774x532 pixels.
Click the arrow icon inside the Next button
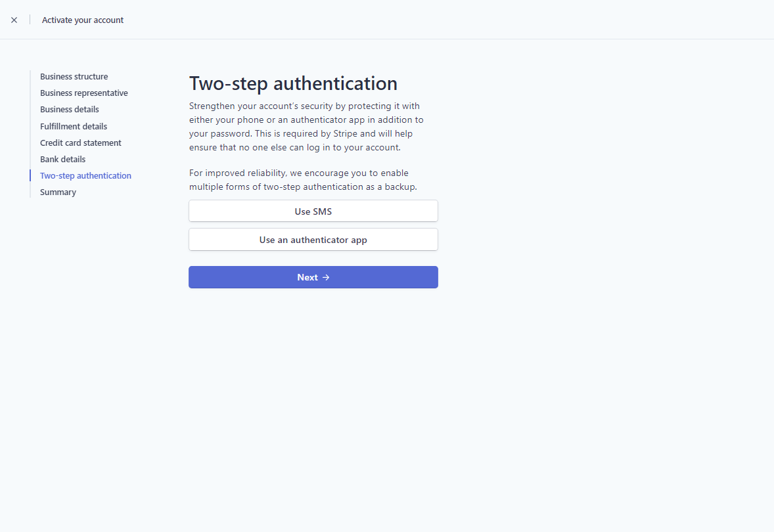(x=325, y=277)
